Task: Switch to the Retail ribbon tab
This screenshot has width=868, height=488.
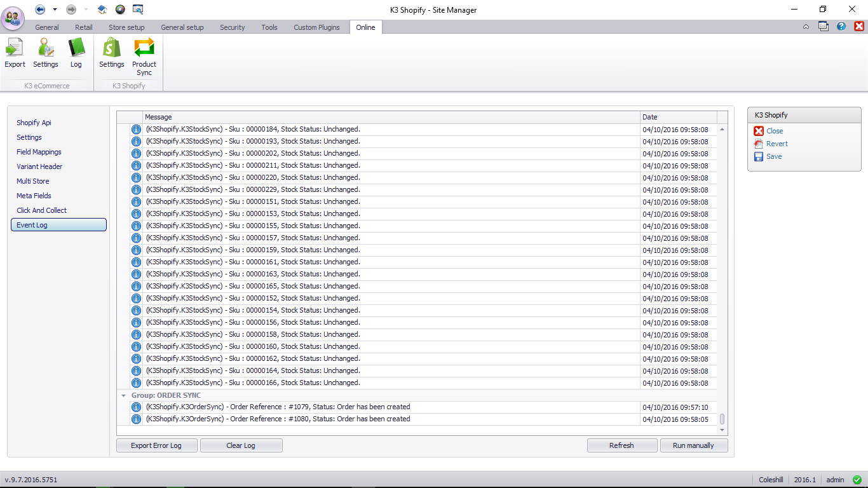Action: point(83,27)
